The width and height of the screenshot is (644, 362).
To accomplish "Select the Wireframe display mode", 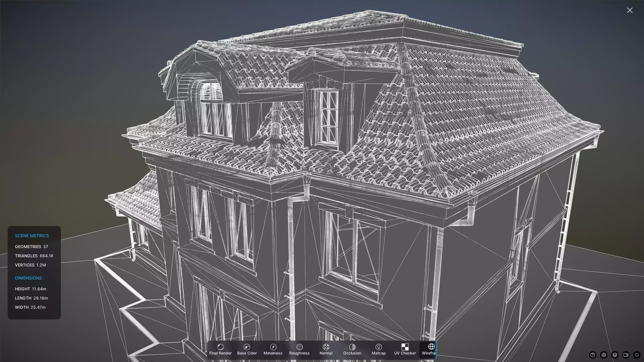I will pyautogui.click(x=429, y=349).
